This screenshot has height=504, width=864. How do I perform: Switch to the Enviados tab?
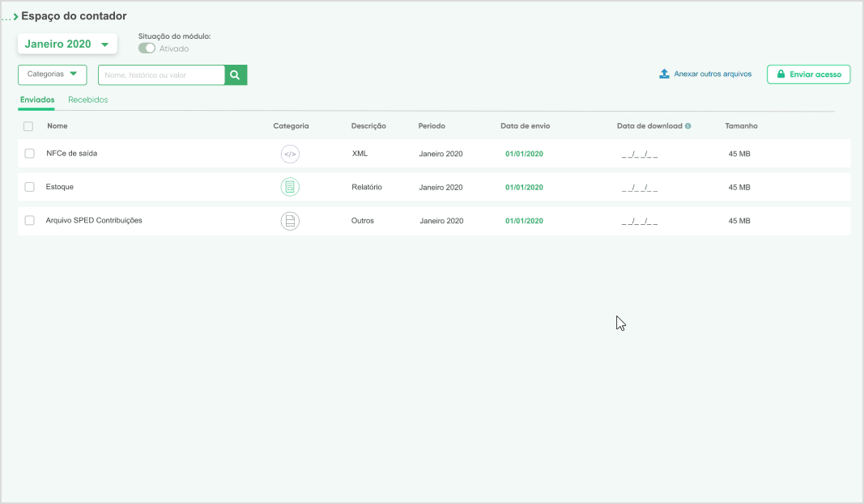[37, 100]
